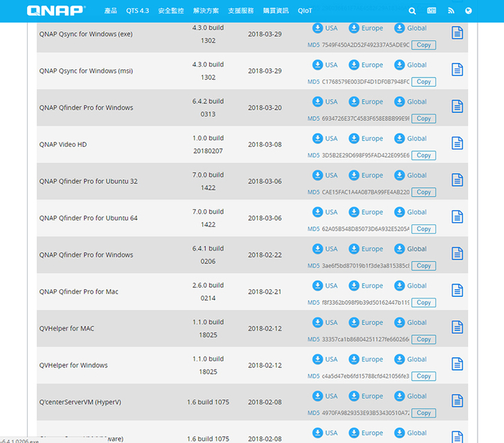Open release notes for Qfinder Pro 6.4.2
The image size is (504, 443).
click(457, 107)
